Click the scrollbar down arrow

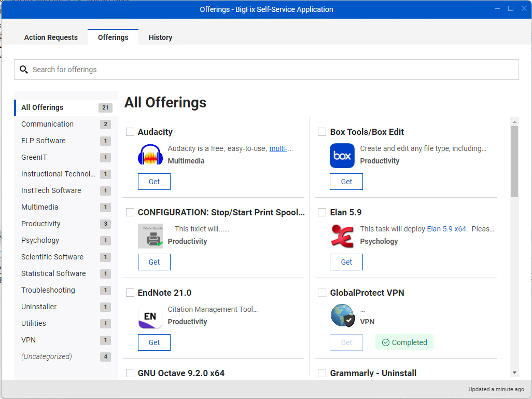(x=514, y=372)
